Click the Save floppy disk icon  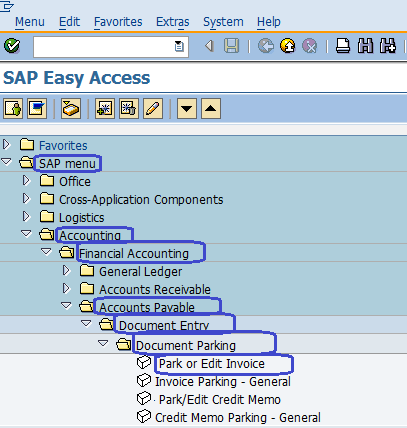click(x=231, y=46)
